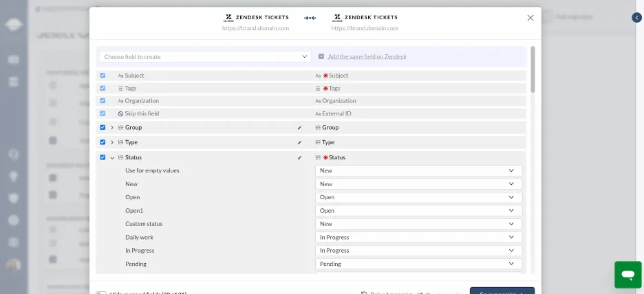Click the source Group field label
644x294 pixels.
click(x=133, y=128)
